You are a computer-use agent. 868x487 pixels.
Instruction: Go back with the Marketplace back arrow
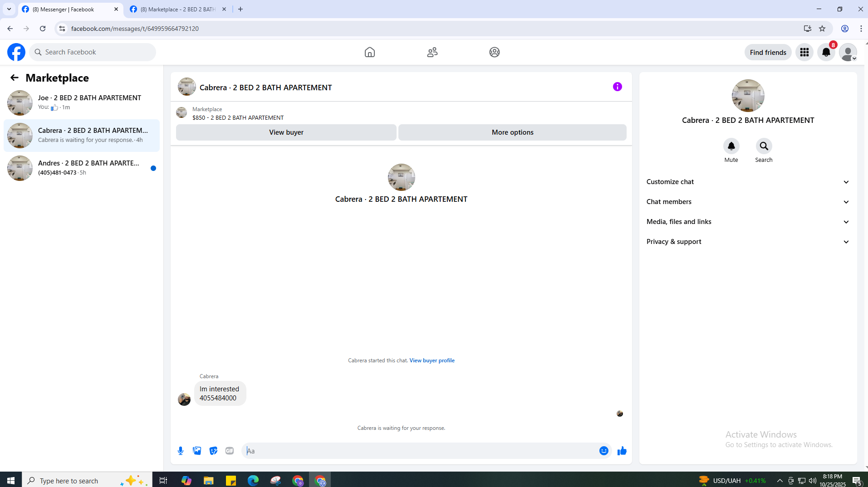15,78
